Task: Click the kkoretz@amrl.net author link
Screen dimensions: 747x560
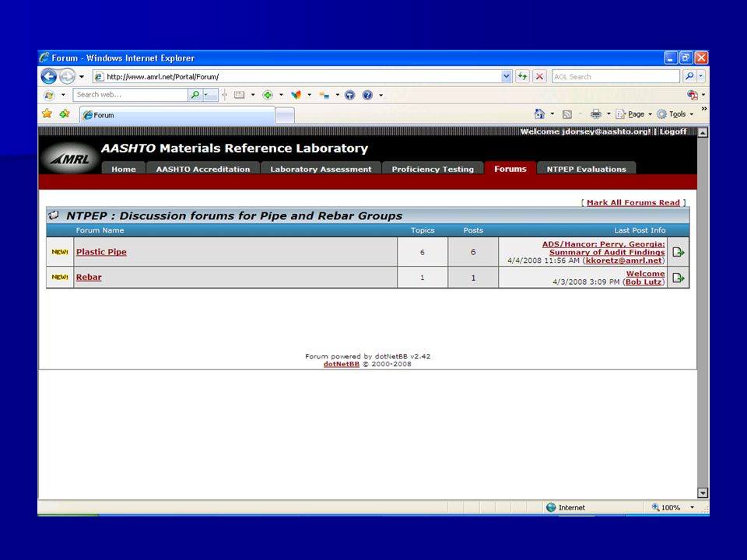Action: click(x=623, y=261)
